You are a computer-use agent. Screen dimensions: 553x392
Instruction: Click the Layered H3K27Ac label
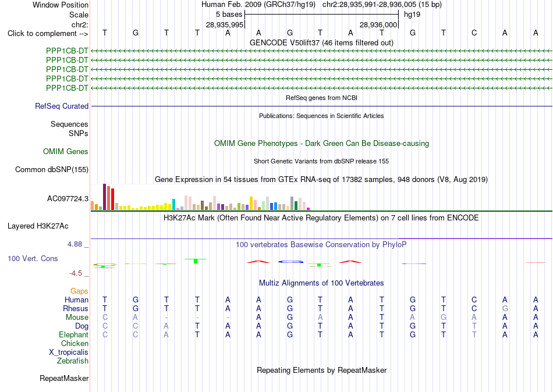point(38,226)
